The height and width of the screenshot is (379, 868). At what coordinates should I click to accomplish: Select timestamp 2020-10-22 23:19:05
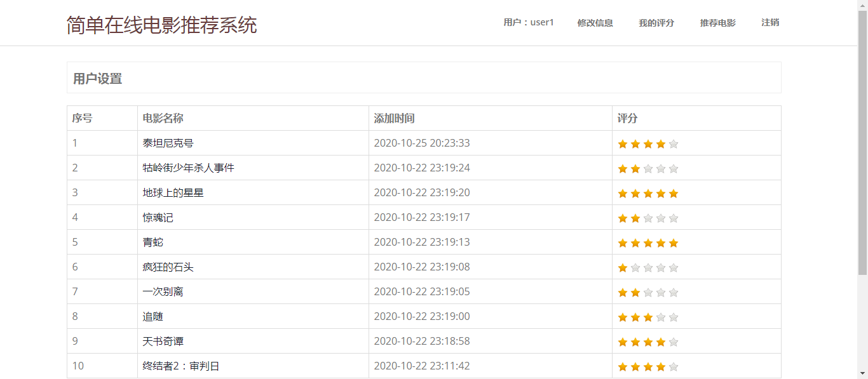point(422,291)
